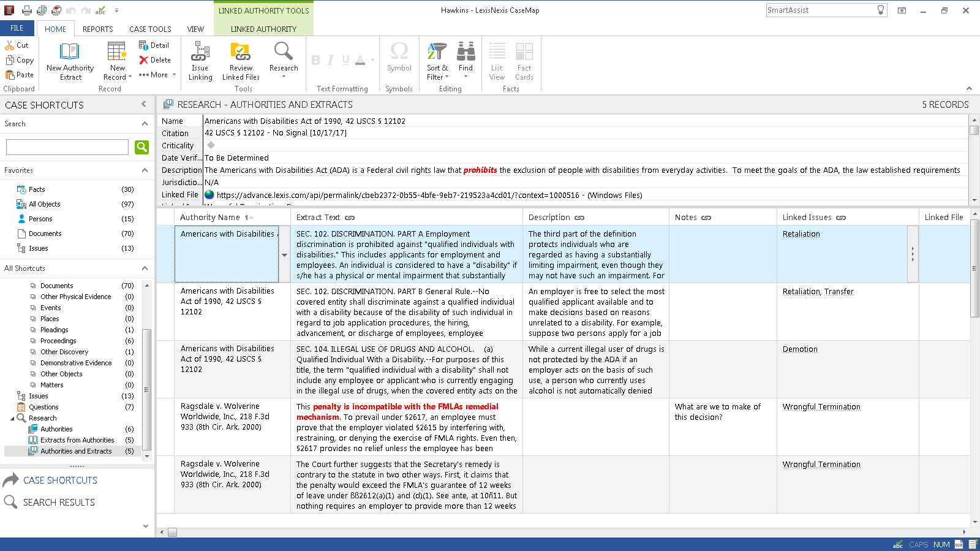Select Proceedings shortcut item

click(58, 341)
